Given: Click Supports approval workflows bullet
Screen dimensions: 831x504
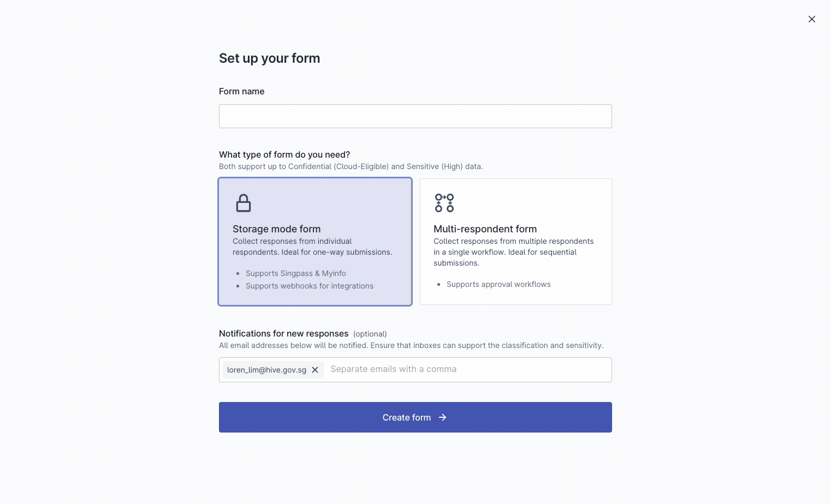Looking at the screenshot, I should point(498,284).
